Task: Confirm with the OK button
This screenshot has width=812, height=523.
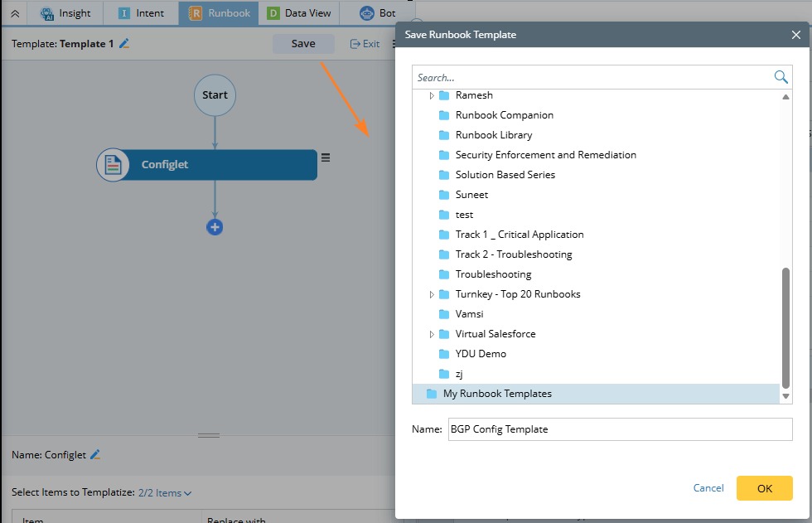Action: [x=764, y=488]
